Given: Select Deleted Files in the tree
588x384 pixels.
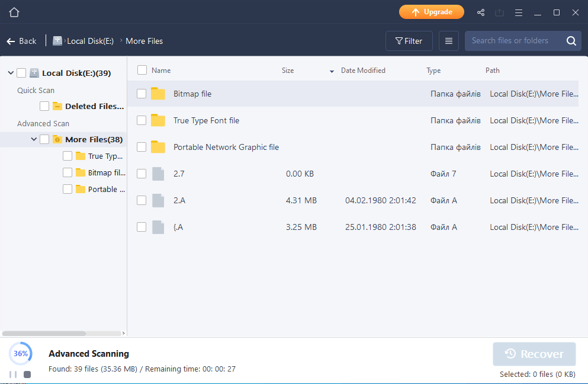Looking at the screenshot, I should pos(94,106).
